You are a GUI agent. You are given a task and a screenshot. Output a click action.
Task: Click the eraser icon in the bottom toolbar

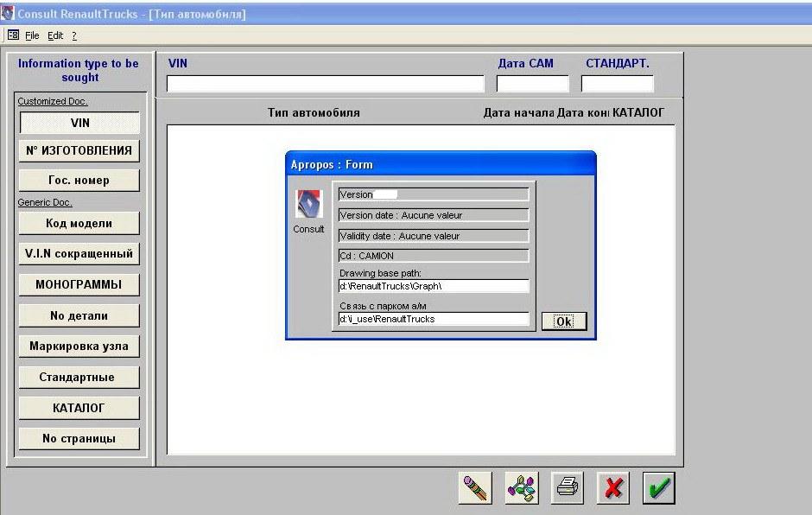click(x=475, y=488)
